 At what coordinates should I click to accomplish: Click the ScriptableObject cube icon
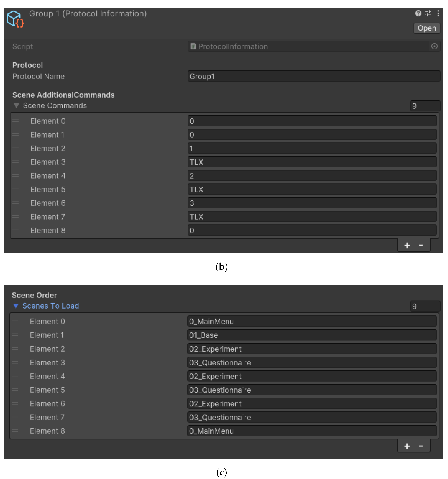click(x=15, y=19)
